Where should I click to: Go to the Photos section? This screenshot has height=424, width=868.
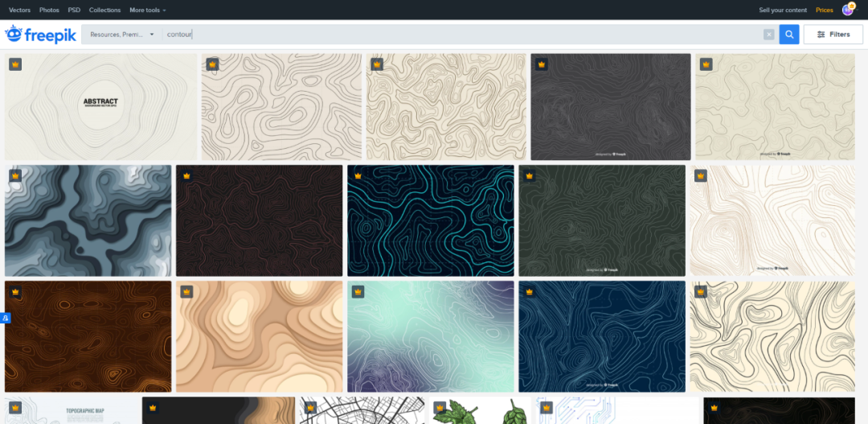tap(49, 10)
